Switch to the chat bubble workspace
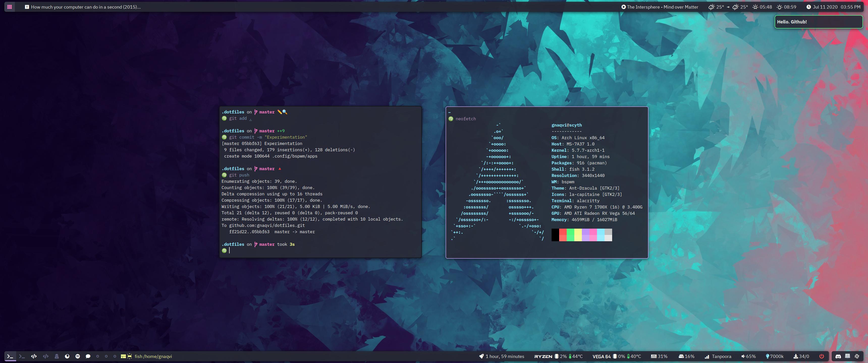Screen dimensions: 868x363 (88, 356)
